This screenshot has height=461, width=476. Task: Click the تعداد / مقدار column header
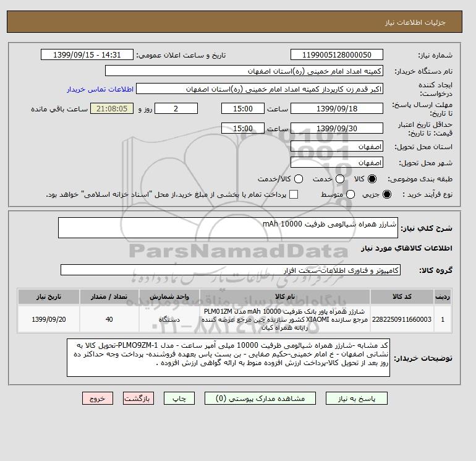click(x=109, y=296)
